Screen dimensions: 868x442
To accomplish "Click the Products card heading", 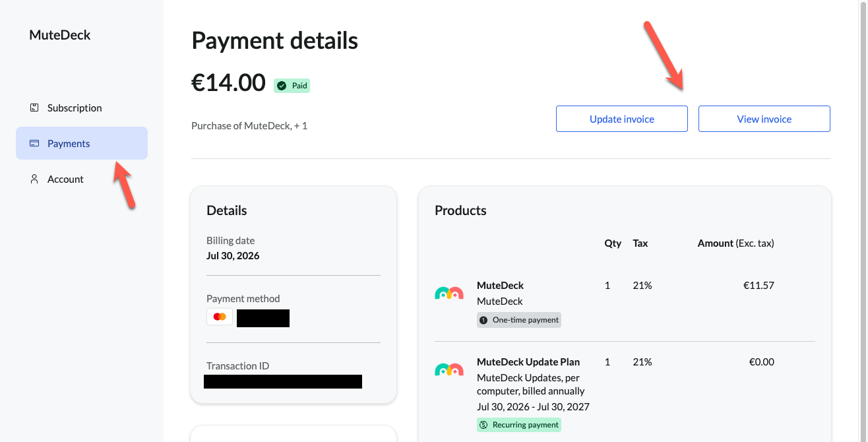I will (460, 210).
